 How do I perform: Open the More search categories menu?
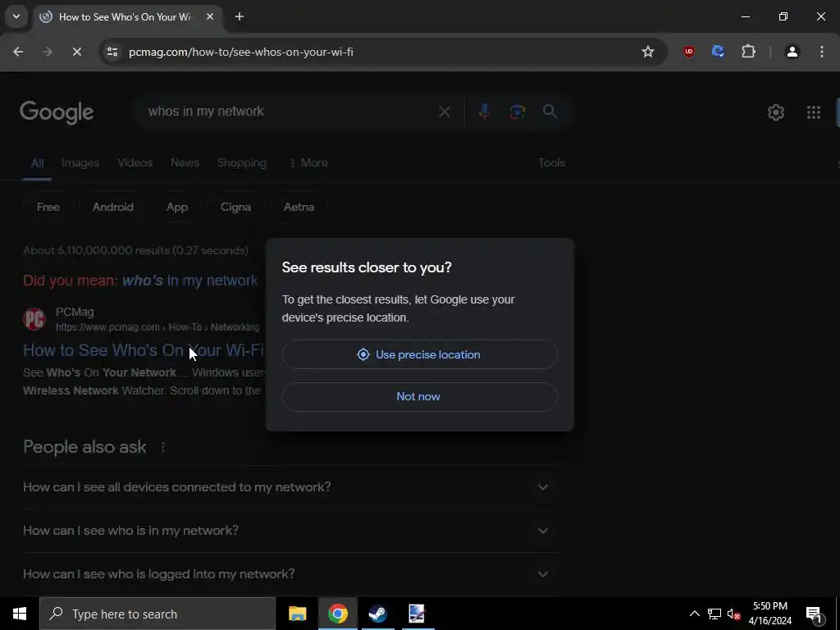[x=308, y=163]
